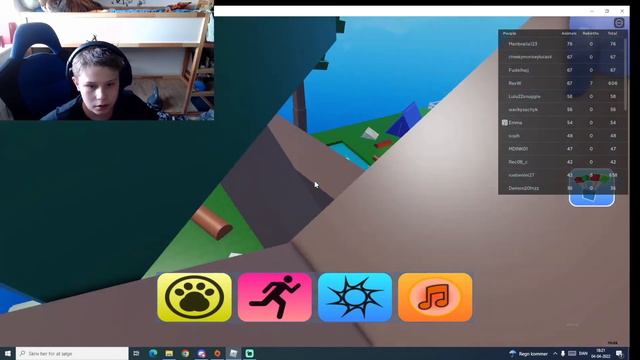Open File Explorer from taskbar
This screenshot has height=360, width=640.
[x=169, y=353]
